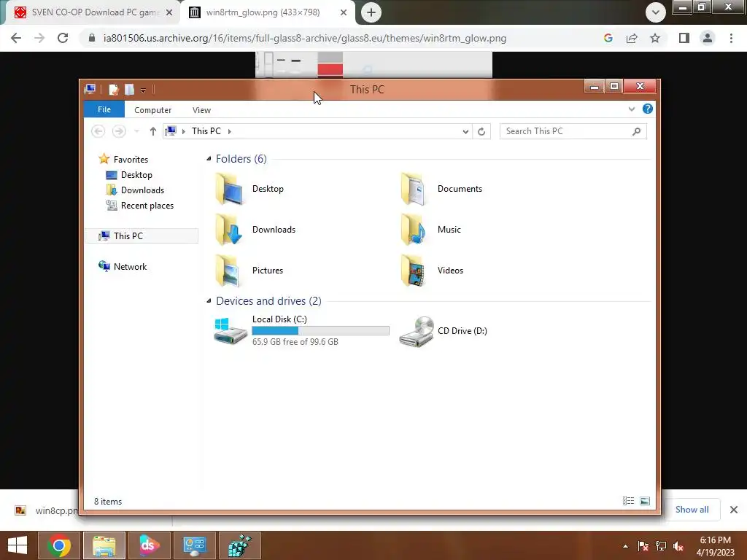Open Windows Start button
Image resolution: width=747 pixels, height=560 pixels.
pyautogui.click(x=18, y=545)
